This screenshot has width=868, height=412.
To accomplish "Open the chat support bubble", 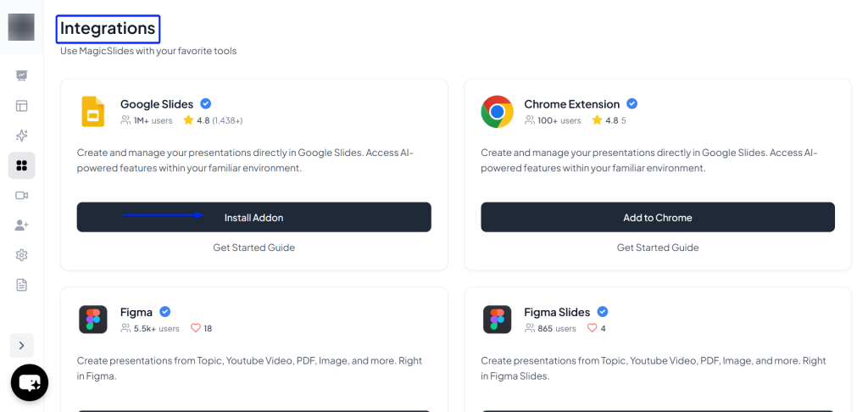I will 29,383.
